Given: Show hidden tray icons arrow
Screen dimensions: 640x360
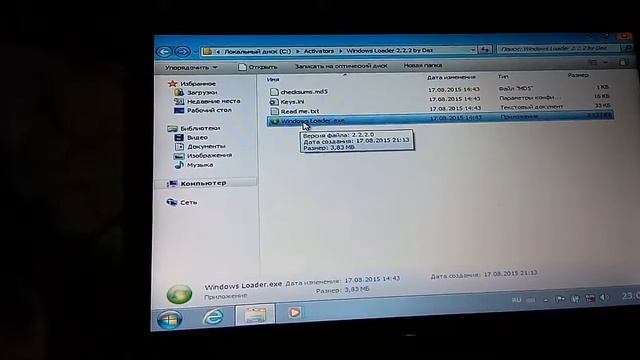Looking at the screenshot, I should click(x=546, y=300).
